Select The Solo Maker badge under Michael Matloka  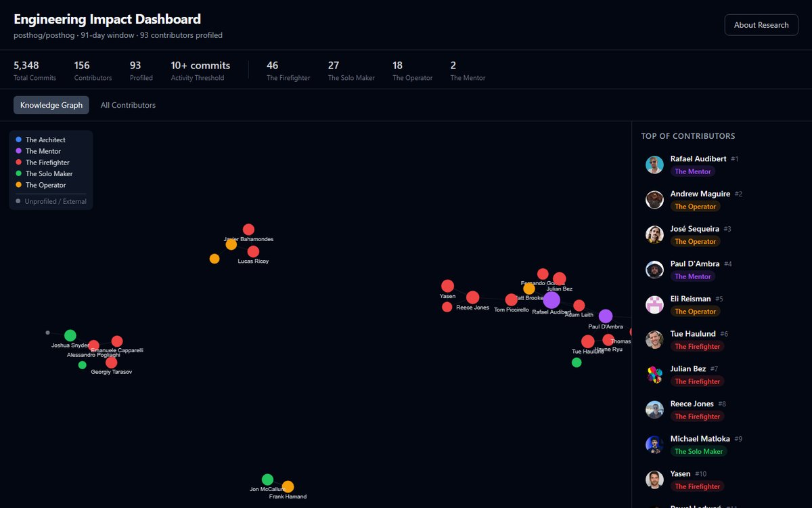(x=698, y=452)
